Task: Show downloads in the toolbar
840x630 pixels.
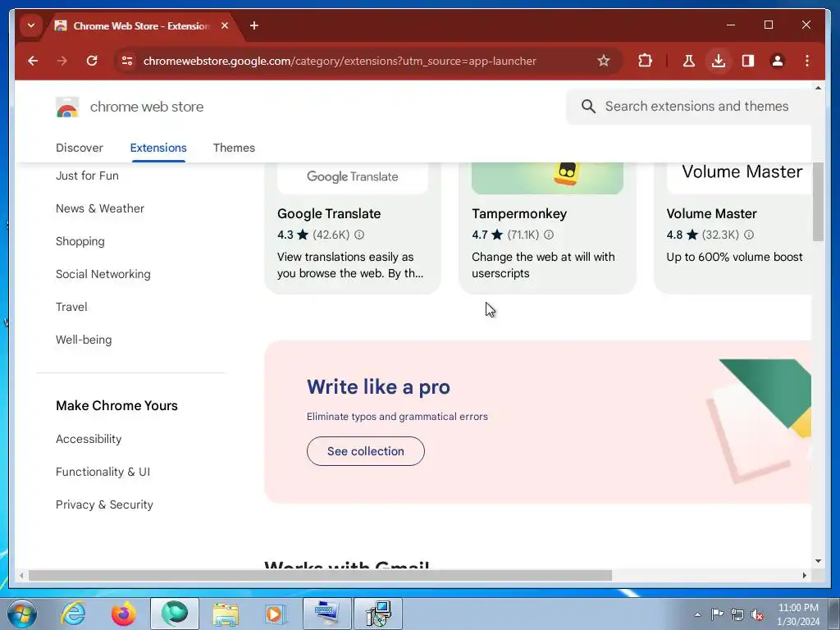Action: coord(719,61)
